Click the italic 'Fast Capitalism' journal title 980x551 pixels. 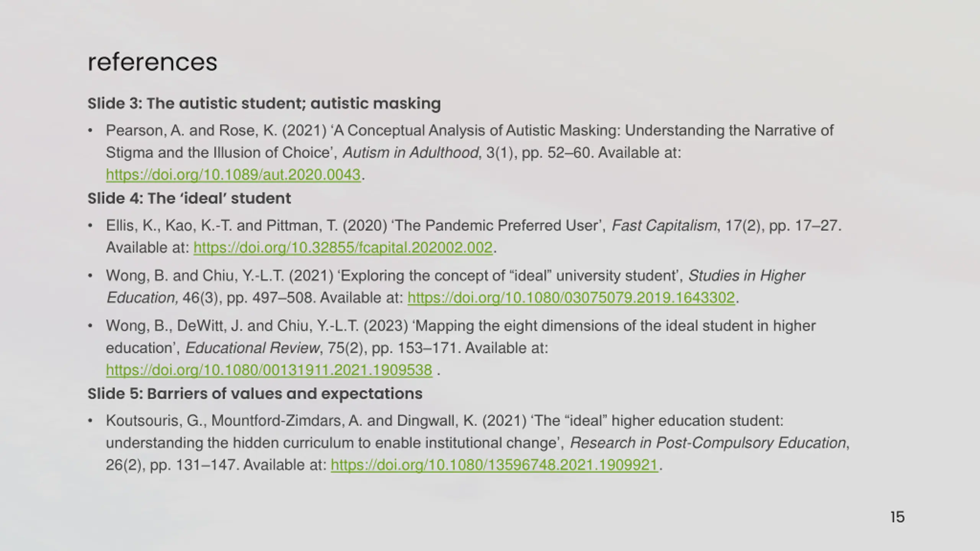[664, 225]
